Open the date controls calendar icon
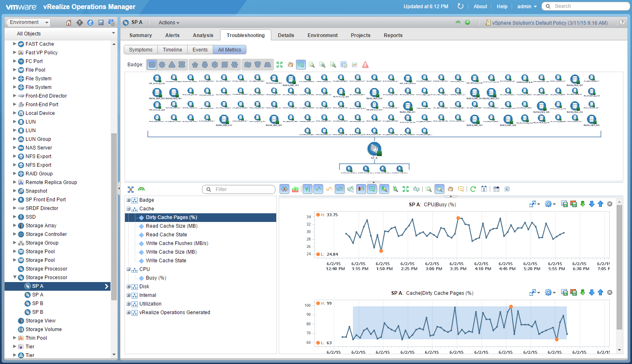The image size is (632, 364). tap(484, 189)
